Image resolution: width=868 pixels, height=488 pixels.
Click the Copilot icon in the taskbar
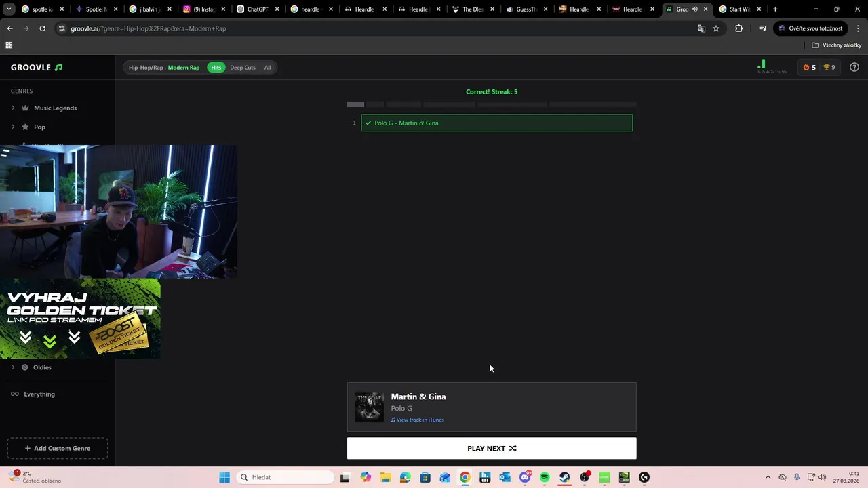click(366, 477)
